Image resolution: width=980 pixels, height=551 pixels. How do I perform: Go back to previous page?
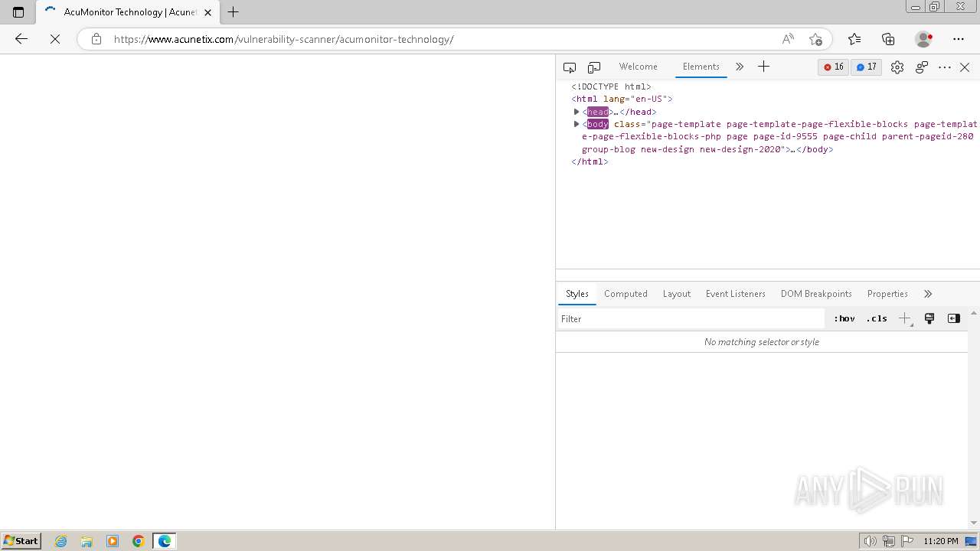coord(21,39)
